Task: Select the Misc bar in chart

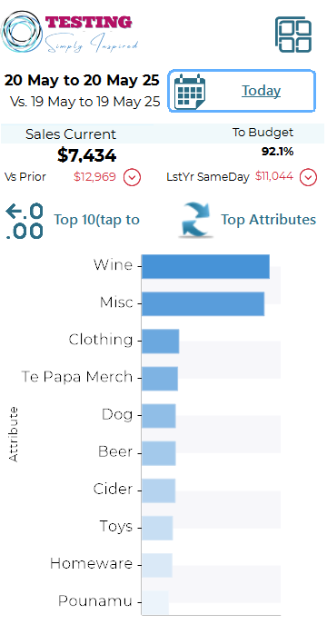Action: [203, 304]
